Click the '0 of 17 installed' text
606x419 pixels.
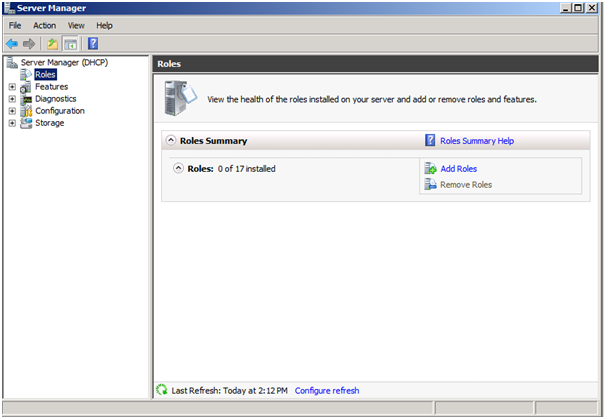pyautogui.click(x=247, y=169)
